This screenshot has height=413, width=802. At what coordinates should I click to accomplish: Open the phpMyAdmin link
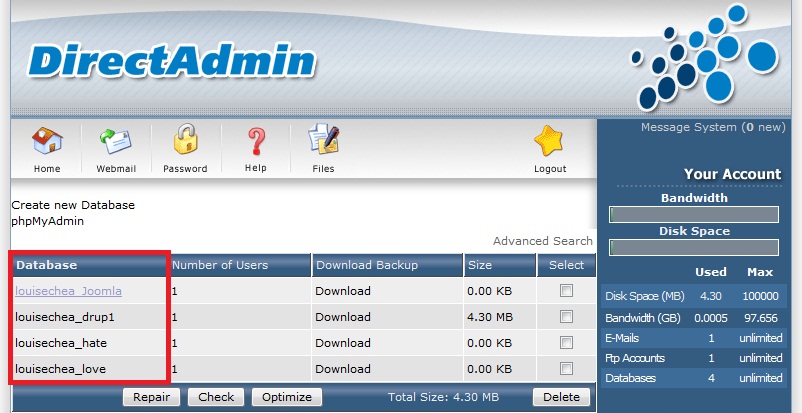click(x=48, y=221)
